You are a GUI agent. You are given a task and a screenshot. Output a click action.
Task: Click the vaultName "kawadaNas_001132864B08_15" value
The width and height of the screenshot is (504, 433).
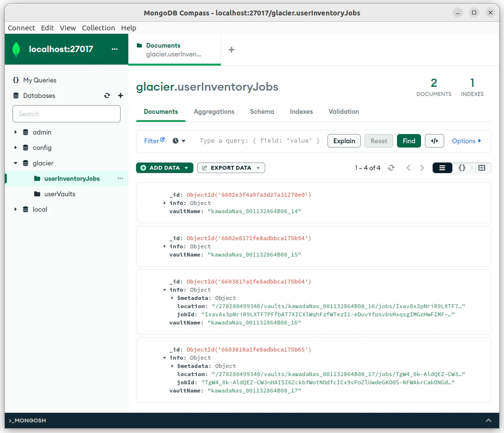(x=254, y=255)
